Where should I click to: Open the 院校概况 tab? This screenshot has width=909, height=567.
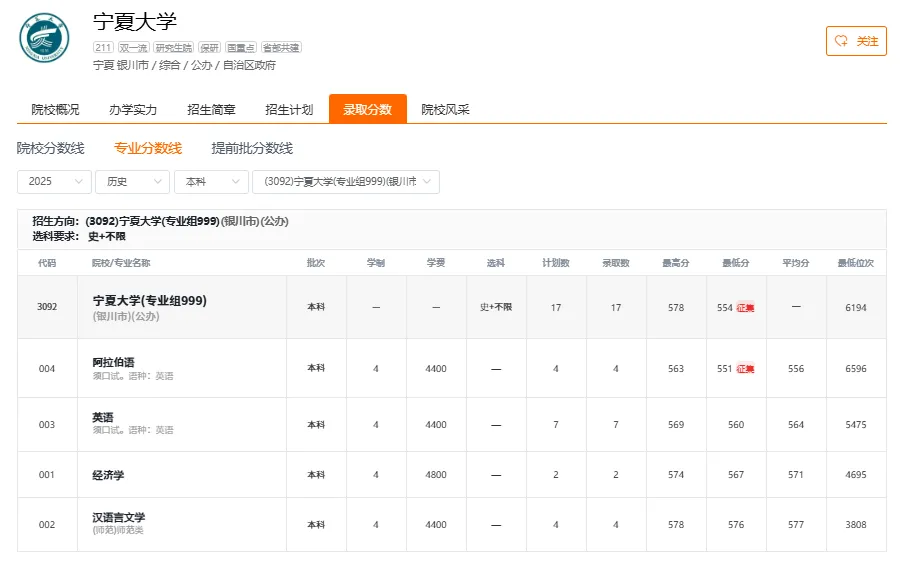(x=55, y=110)
